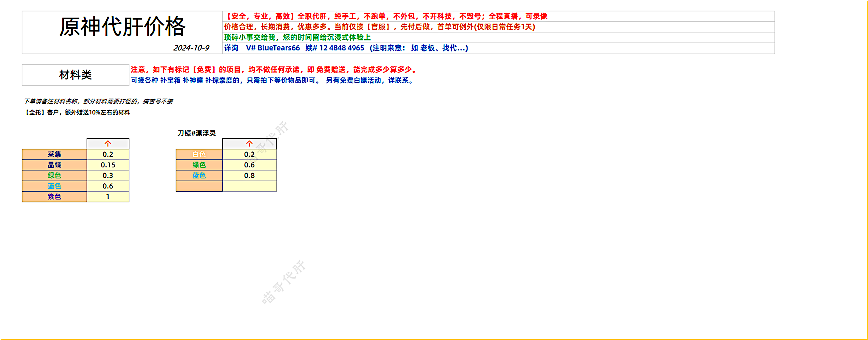This screenshot has height=340, width=868.
Task: Select the 材料类 section header cell
Action: 76,75
